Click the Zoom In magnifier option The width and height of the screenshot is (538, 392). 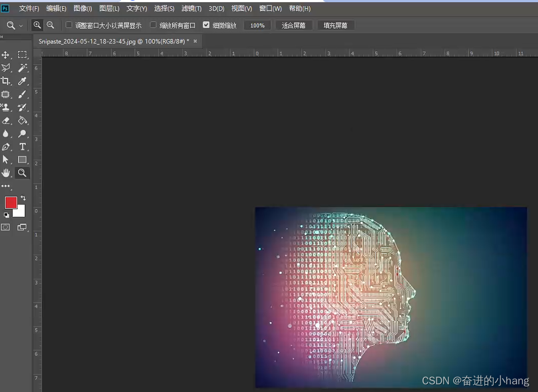pos(37,25)
